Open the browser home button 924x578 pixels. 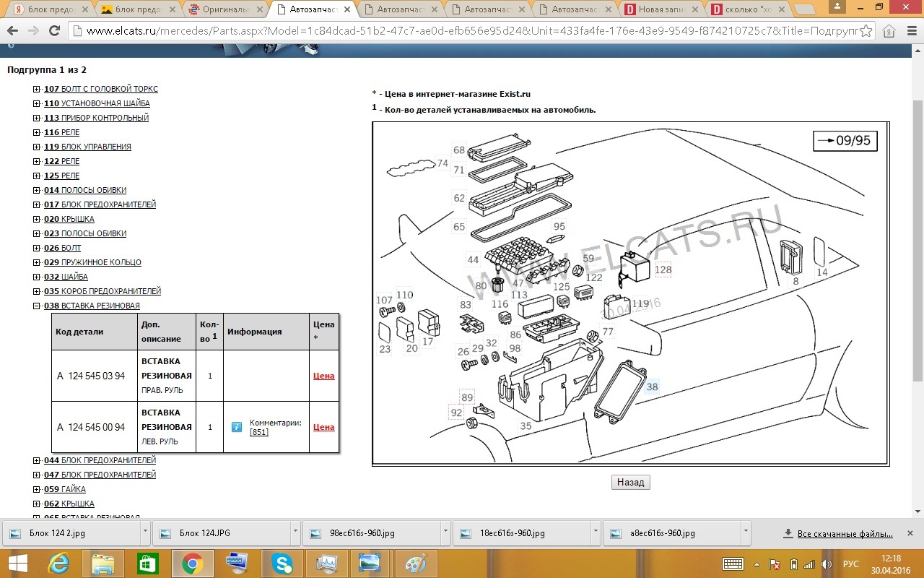(x=889, y=31)
